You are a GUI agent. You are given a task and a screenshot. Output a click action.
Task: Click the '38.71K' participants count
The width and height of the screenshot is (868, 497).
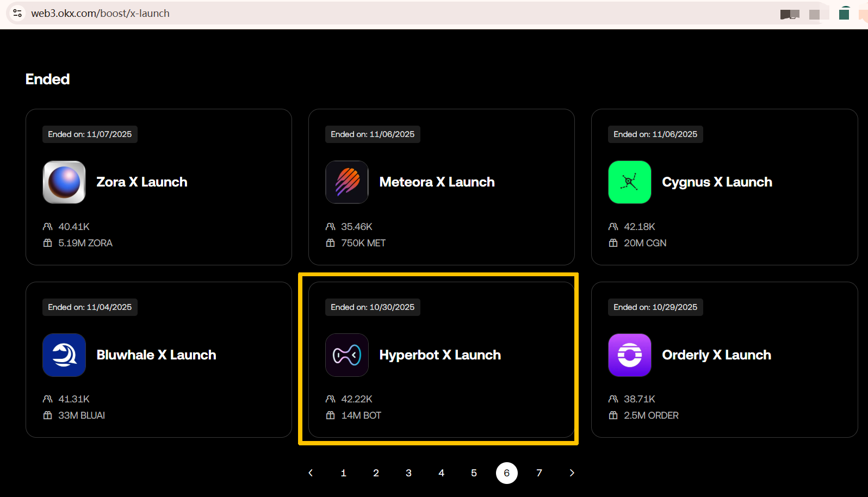[x=640, y=399]
